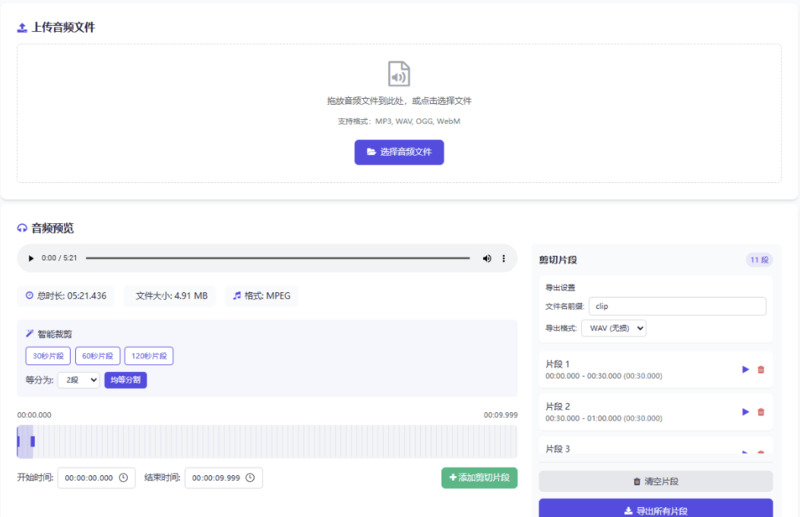Click the 文件名前缀 input field
The width and height of the screenshot is (800, 517).
click(x=677, y=306)
